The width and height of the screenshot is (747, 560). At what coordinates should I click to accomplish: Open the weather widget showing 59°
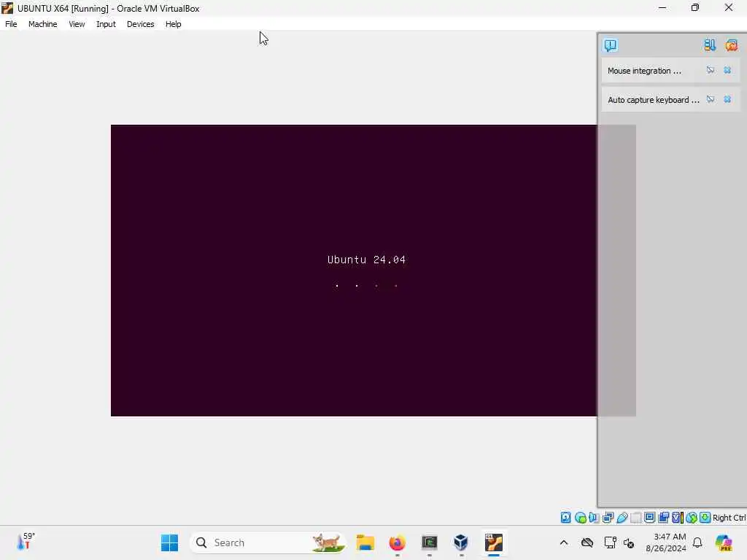point(26,542)
